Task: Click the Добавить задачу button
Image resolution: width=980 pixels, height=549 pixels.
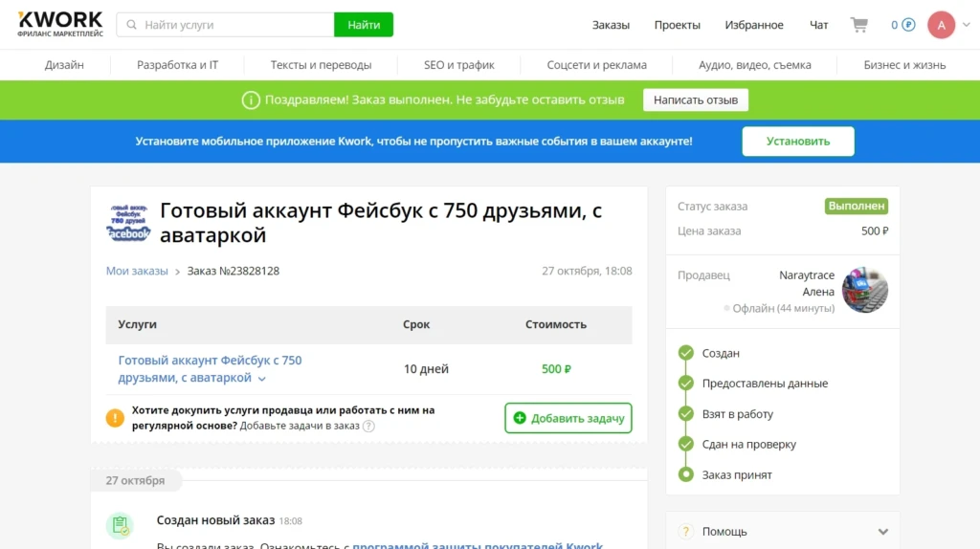Action: tap(568, 418)
